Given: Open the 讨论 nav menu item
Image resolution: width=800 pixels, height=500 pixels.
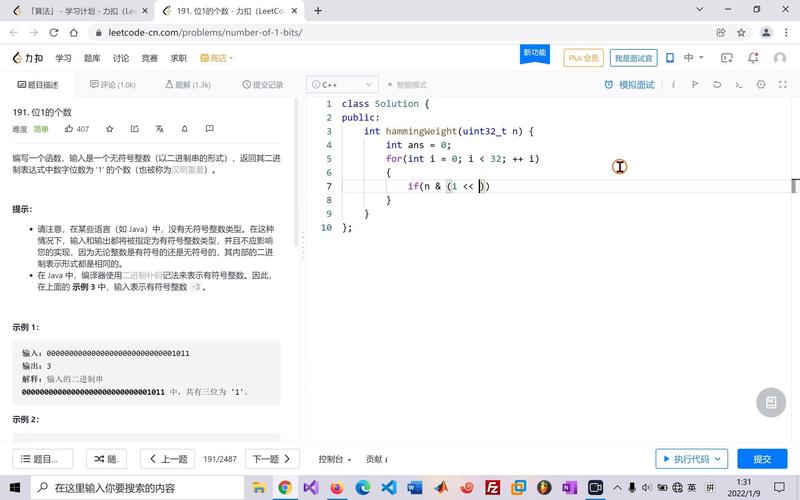Looking at the screenshot, I should pos(121,58).
